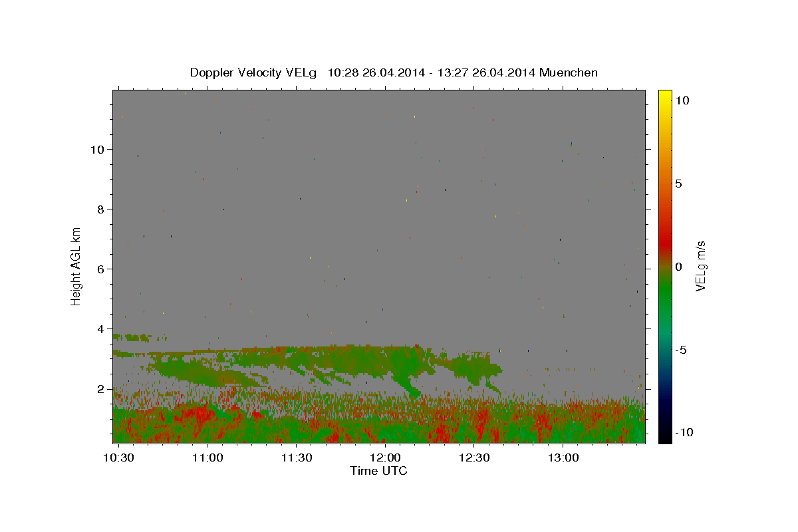Click the 11:30 time tick label

pos(296,458)
